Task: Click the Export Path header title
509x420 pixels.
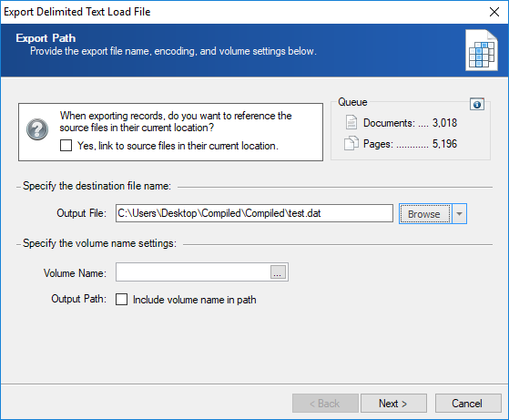Action: tap(46, 38)
